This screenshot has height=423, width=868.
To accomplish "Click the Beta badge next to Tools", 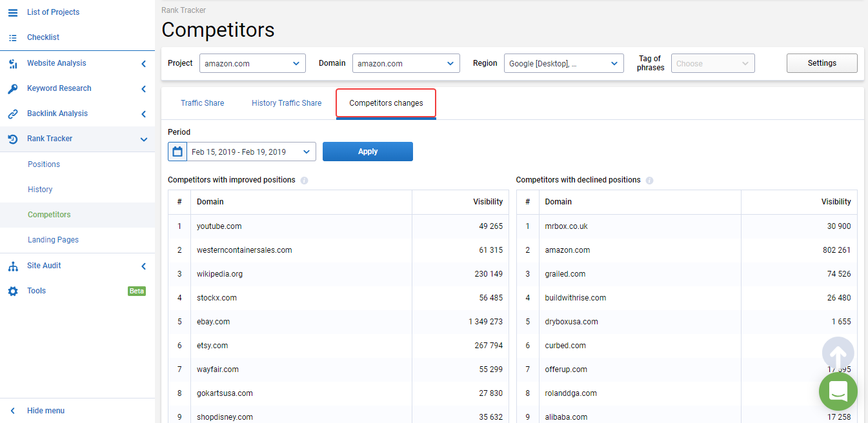I will click(137, 291).
